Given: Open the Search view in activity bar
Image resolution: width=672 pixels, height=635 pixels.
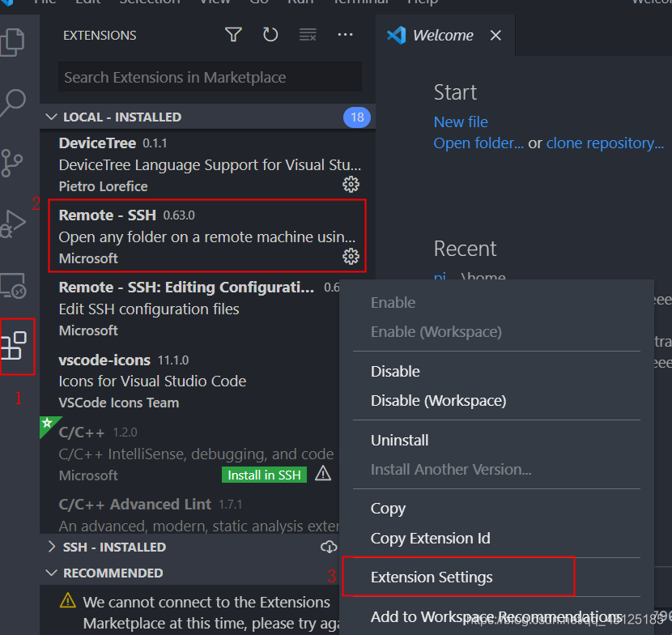Looking at the screenshot, I should [x=13, y=103].
